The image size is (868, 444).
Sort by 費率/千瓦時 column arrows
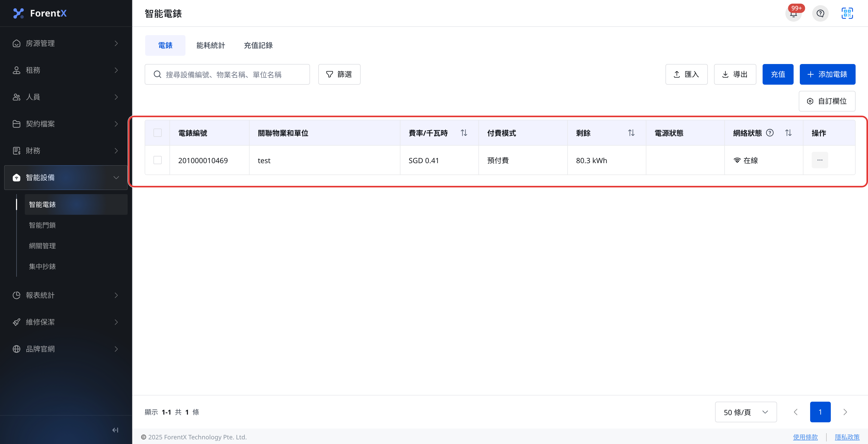point(464,133)
